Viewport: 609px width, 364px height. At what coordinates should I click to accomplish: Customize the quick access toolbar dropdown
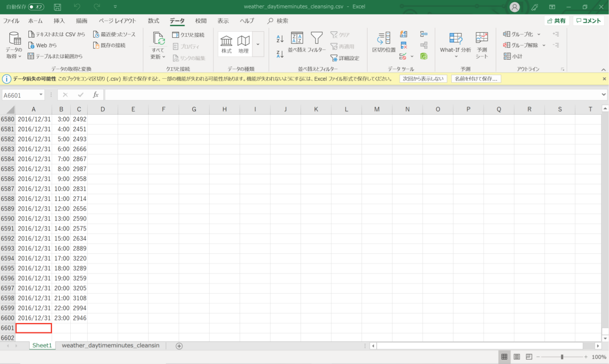tap(115, 7)
